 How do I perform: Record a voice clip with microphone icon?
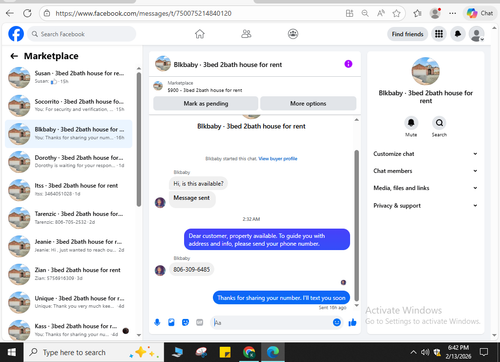[157, 322]
